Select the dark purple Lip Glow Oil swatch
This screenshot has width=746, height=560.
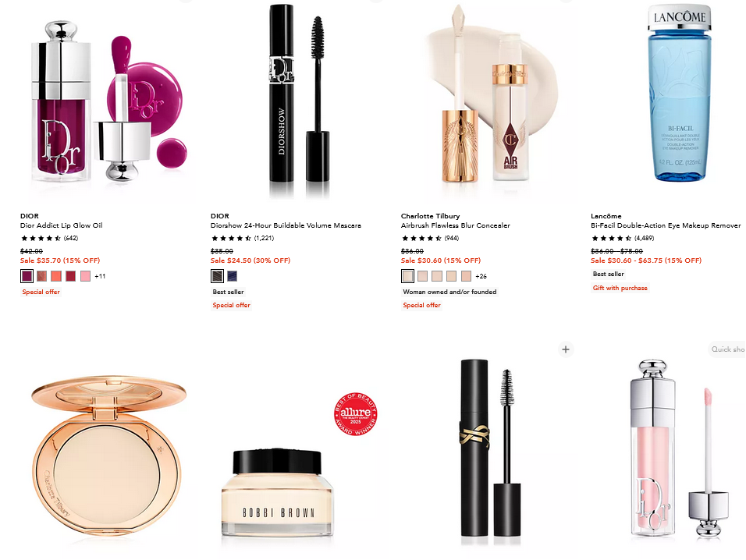[27, 276]
